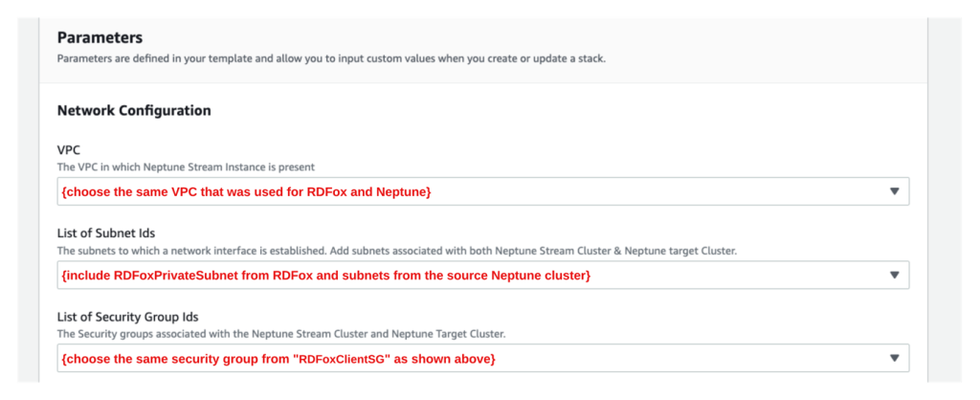
Task: Click the 'VPC' field label
Action: coord(69,151)
